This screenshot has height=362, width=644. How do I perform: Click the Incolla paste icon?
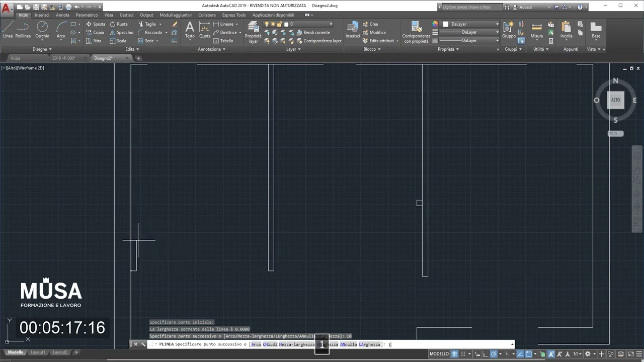click(567, 30)
